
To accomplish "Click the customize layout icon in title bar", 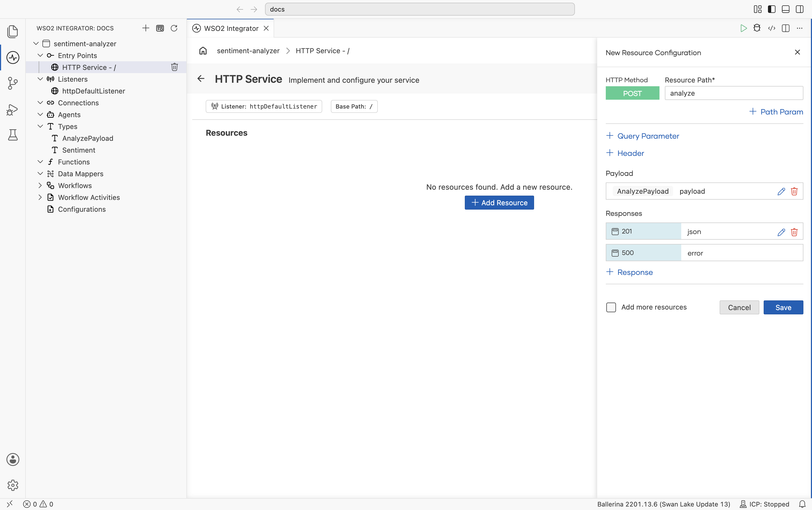I will point(758,9).
